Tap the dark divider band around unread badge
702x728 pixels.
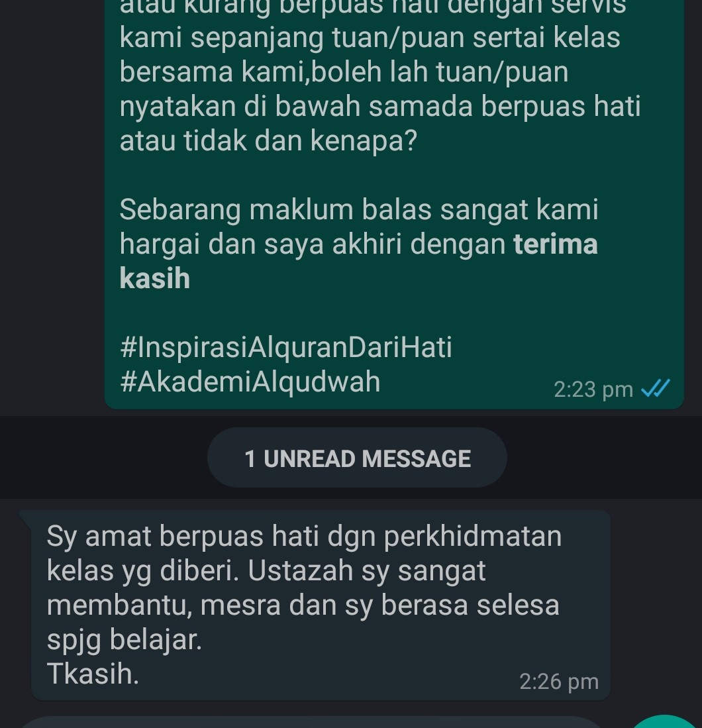coord(351,458)
